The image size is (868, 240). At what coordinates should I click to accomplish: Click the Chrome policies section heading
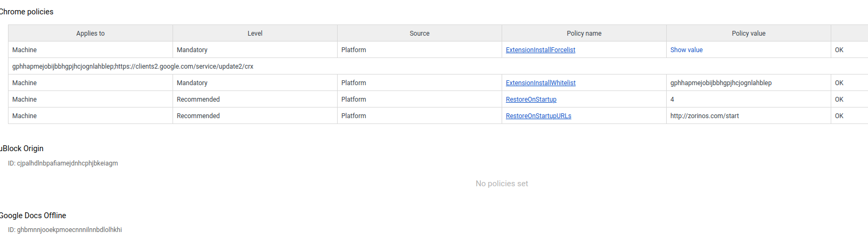point(27,12)
